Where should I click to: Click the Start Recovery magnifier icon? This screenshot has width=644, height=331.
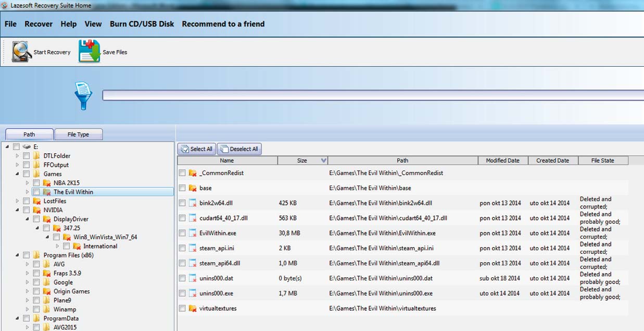[22, 52]
